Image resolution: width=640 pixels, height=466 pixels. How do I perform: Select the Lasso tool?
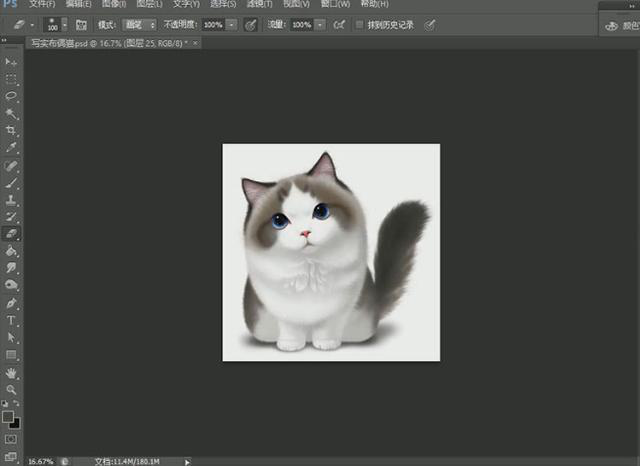coord(12,96)
